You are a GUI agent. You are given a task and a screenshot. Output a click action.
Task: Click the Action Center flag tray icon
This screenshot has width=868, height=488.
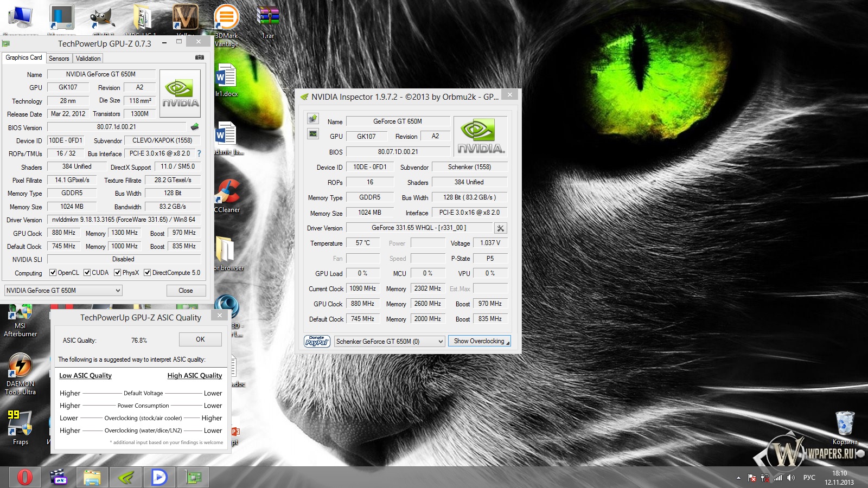tap(752, 478)
